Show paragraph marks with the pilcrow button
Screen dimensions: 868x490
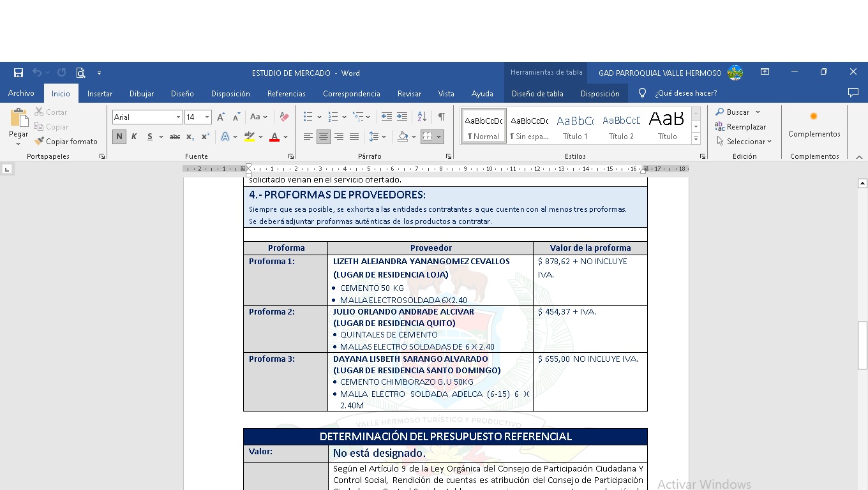441,117
